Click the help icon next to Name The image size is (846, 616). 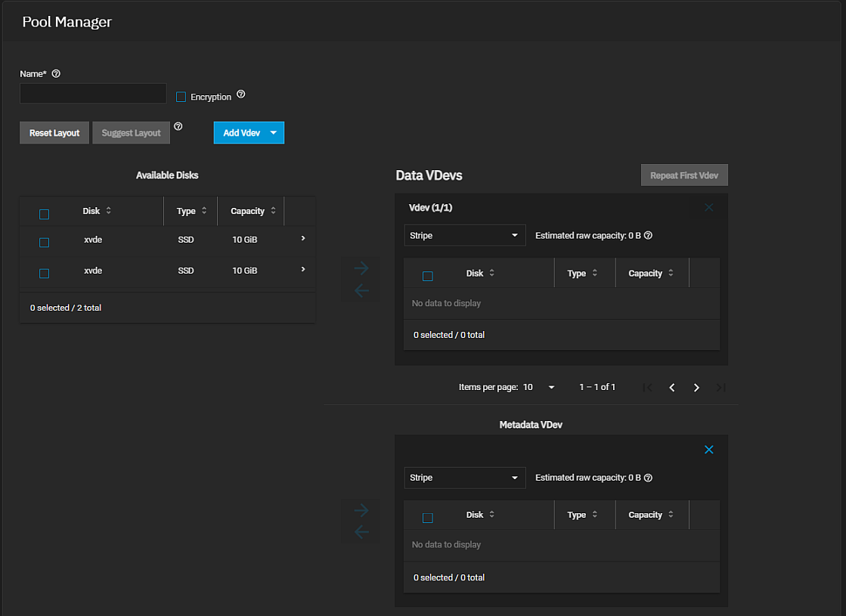point(56,74)
